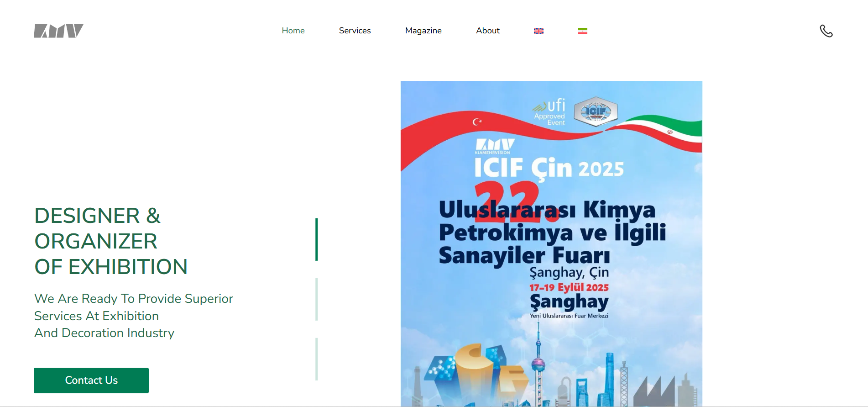Click the '17-19 Eylül 2025' date text
This screenshot has width=868, height=407.
[569, 287]
